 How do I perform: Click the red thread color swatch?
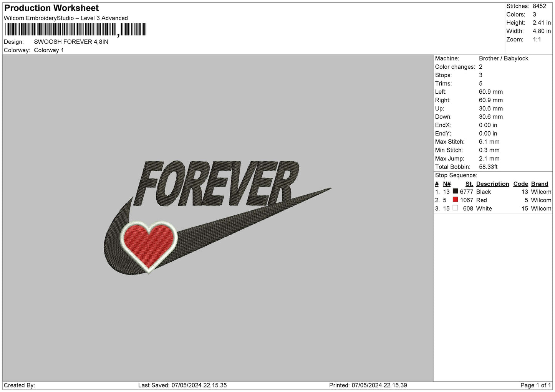click(x=455, y=200)
